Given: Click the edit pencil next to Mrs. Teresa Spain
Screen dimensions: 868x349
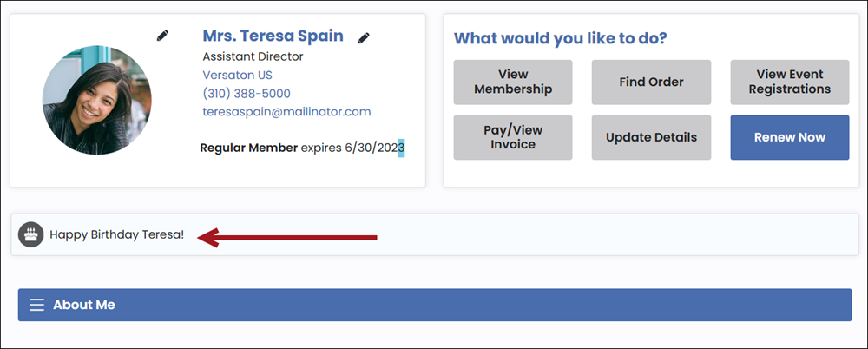Looking at the screenshot, I should click(363, 37).
